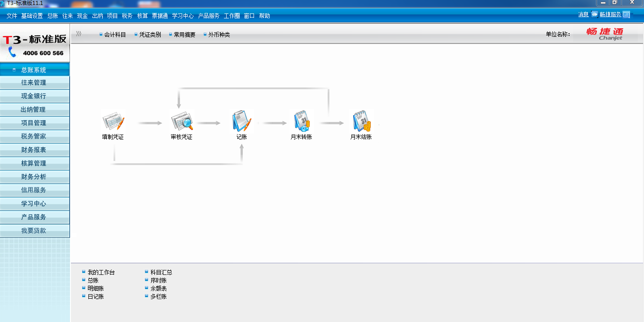This screenshot has height=322, width=644.
Task: Open the 月末转账 month-end transfer icon
Action: pos(301,122)
